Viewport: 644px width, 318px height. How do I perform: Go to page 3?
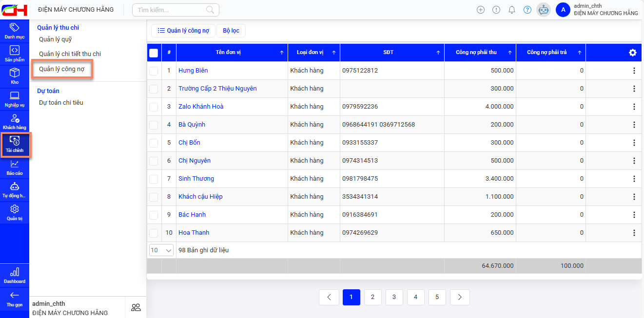pos(394,297)
